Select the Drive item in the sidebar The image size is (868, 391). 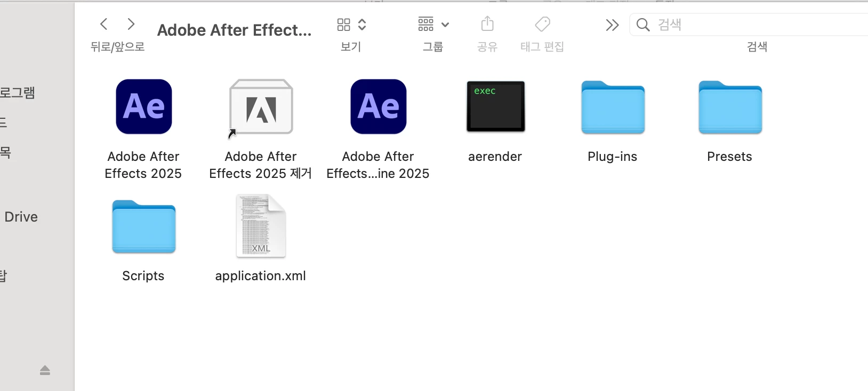coord(21,217)
